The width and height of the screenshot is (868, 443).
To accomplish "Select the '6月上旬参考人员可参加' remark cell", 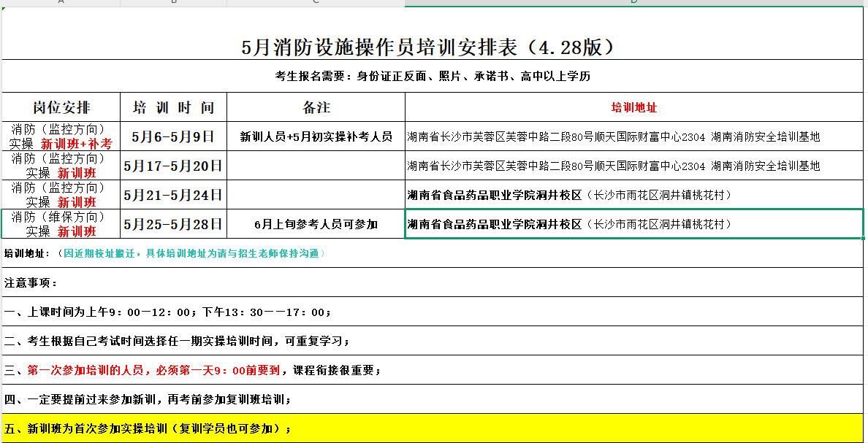I will (x=316, y=224).
